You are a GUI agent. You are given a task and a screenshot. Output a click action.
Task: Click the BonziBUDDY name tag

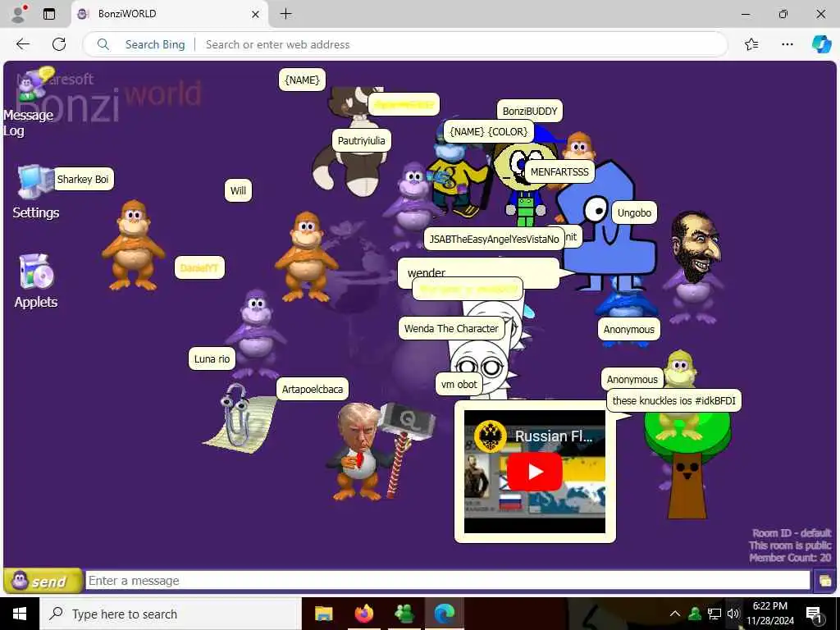(530, 112)
